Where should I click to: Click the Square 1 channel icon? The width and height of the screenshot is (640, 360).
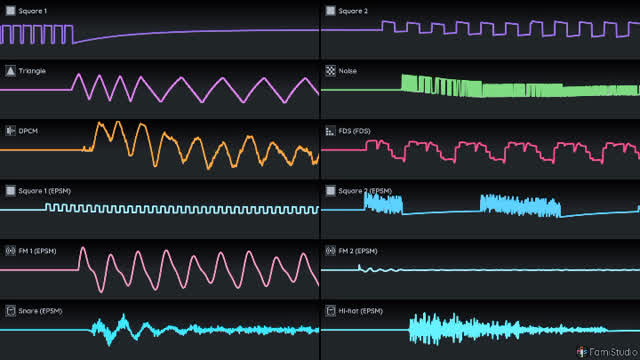(10, 11)
